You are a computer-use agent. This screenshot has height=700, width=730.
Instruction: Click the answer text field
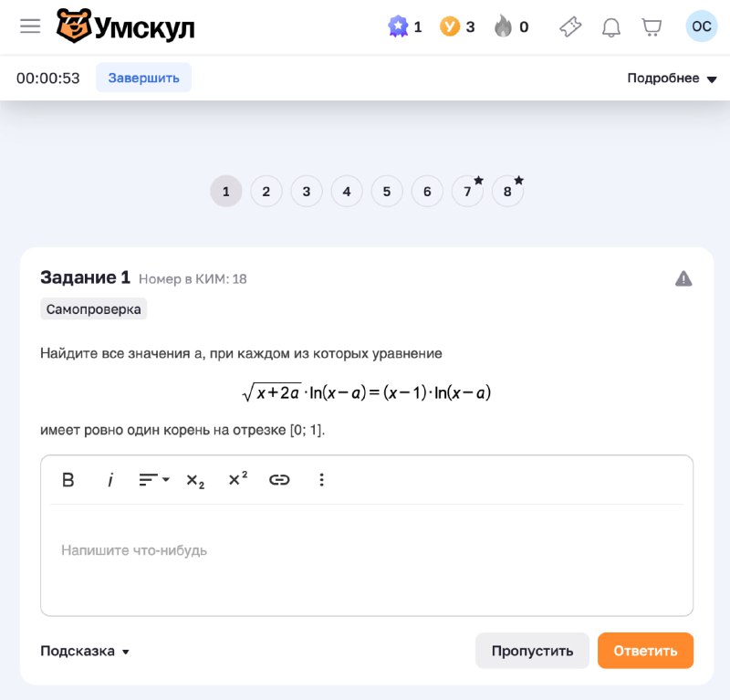(366, 559)
